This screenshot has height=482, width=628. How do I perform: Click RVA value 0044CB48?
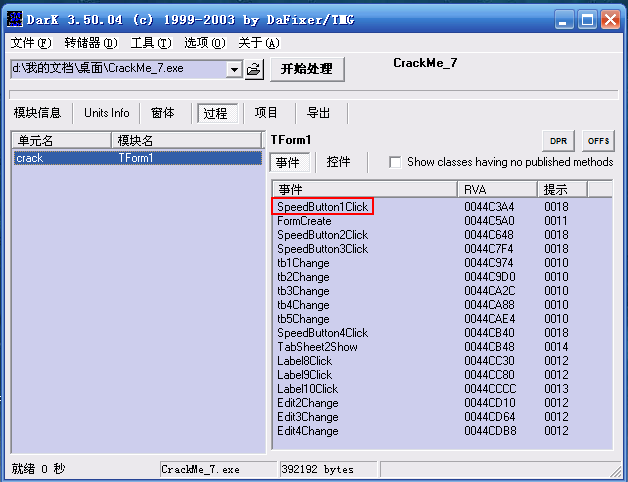point(489,347)
